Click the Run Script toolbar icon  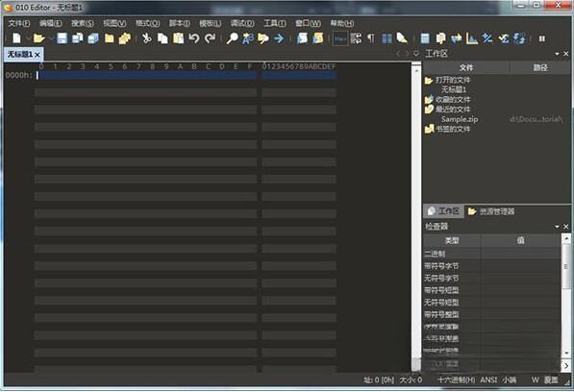[302, 38]
